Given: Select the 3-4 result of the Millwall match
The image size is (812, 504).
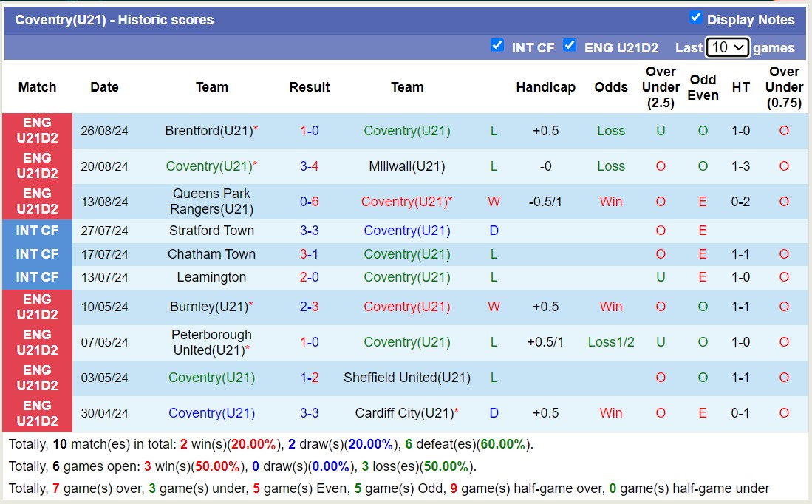Looking at the screenshot, I should 310,166.
